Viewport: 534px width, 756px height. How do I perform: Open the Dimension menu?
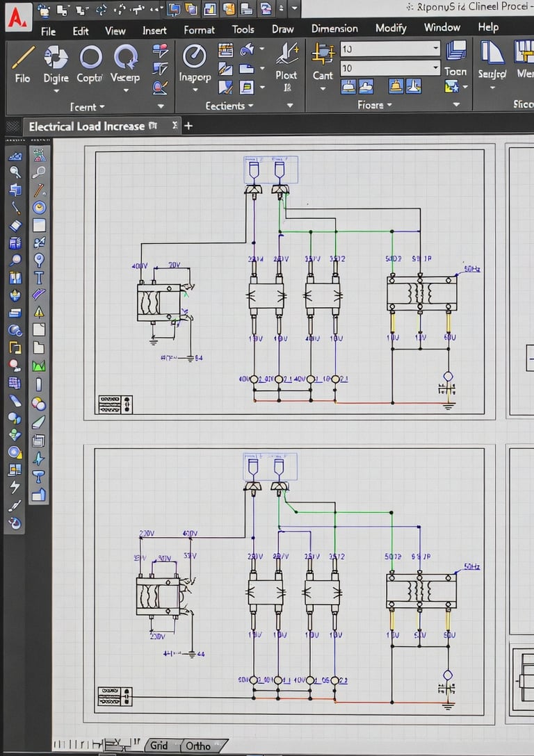click(x=334, y=28)
